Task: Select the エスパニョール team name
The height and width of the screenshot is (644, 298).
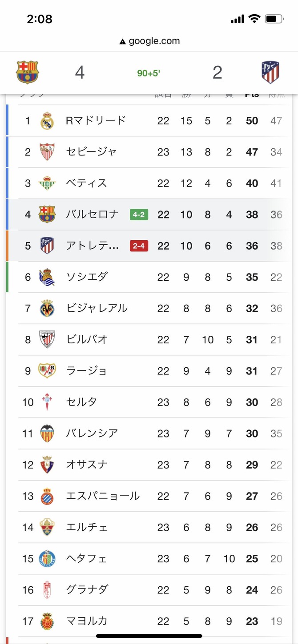Action: point(103,496)
